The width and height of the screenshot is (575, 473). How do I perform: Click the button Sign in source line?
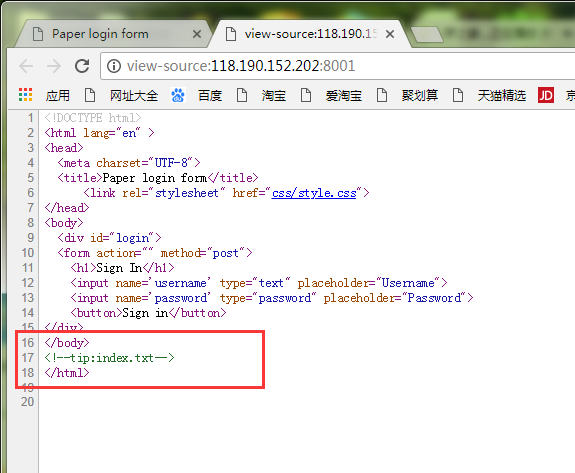pyautogui.click(x=149, y=313)
